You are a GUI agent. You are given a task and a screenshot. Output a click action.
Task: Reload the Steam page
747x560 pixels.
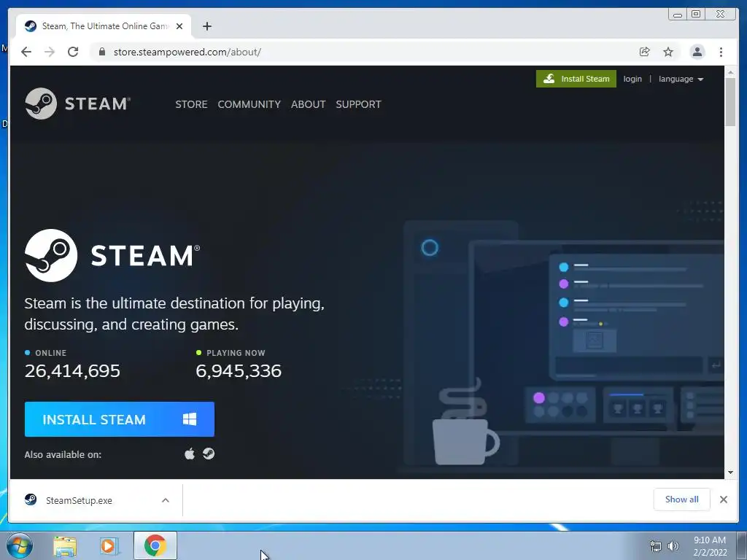pos(73,52)
